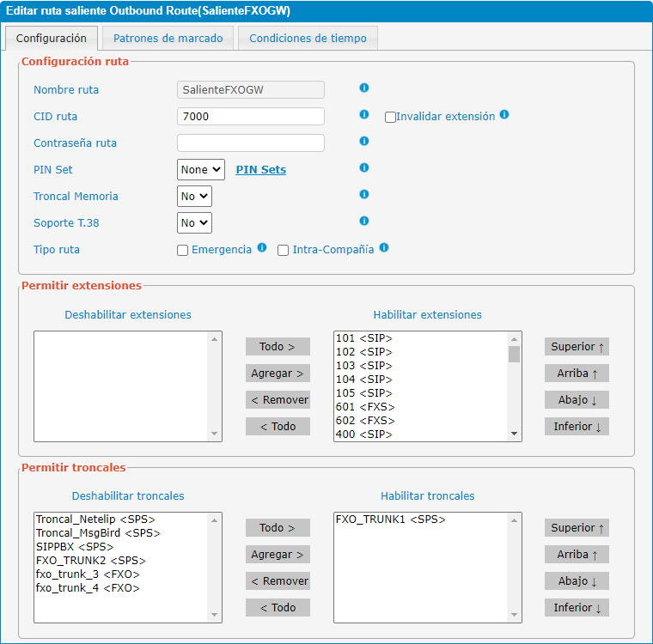Enable the Invalidar extensión checkbox
The width and height of the screenshot is (653, 644).
[390, 117]
